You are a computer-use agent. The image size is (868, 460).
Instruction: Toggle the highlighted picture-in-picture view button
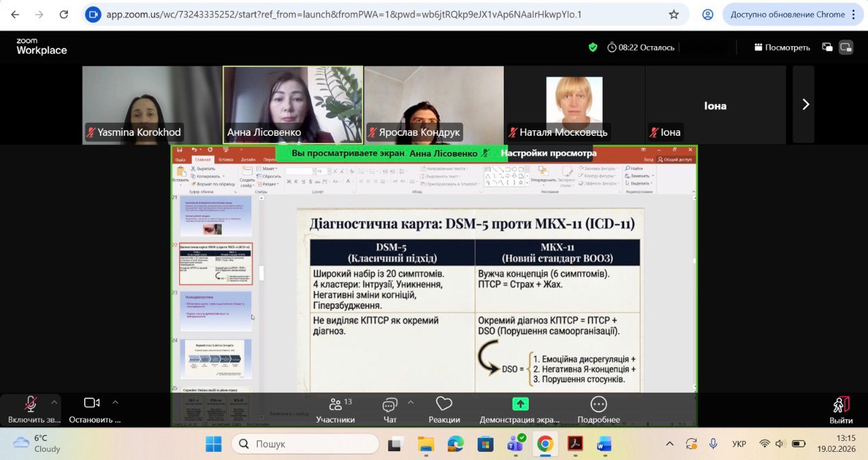pyautogui.click(x=845, y=47)
